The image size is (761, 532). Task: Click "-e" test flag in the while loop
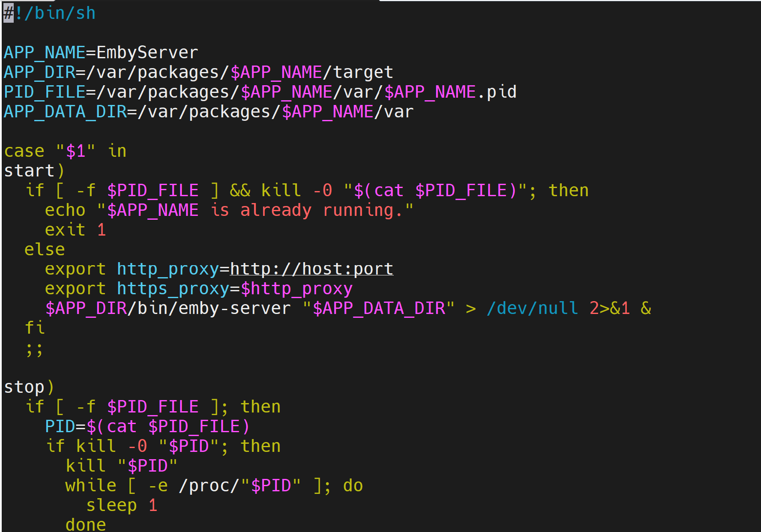[x=158, y=486]
